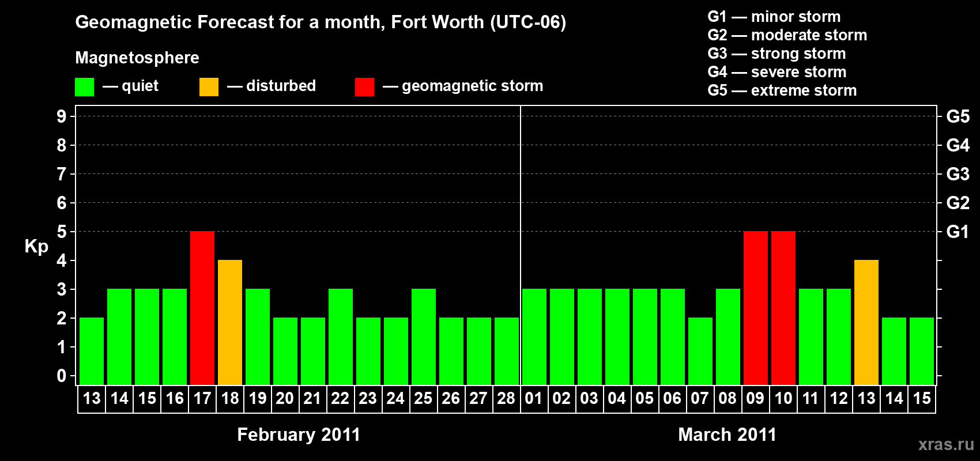980x461 pixels.
Task: Click the Kp axis value '5'
Action: [62, 232]
